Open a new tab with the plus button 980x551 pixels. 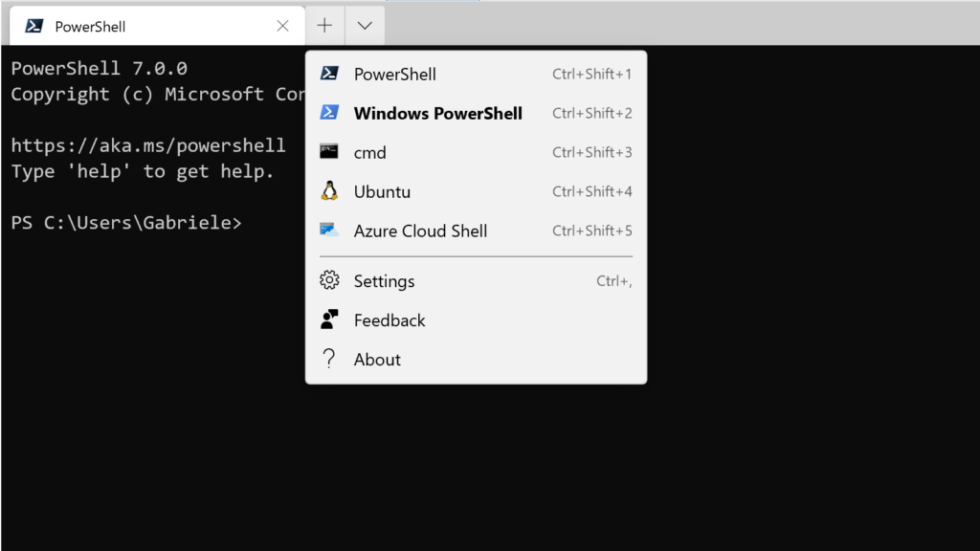[324, 26]
